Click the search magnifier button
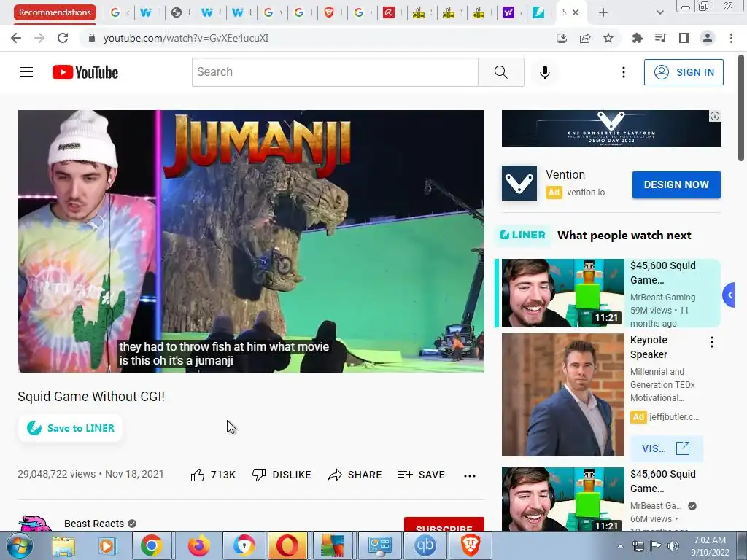The height and width of the screenshot is (560, 747). [x=500, y=72]
